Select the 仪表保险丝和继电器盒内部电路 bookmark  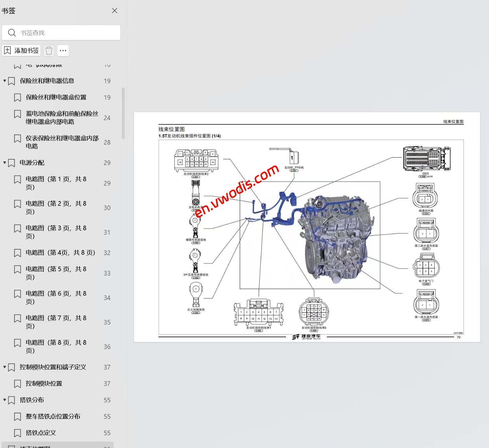[61, 142]
